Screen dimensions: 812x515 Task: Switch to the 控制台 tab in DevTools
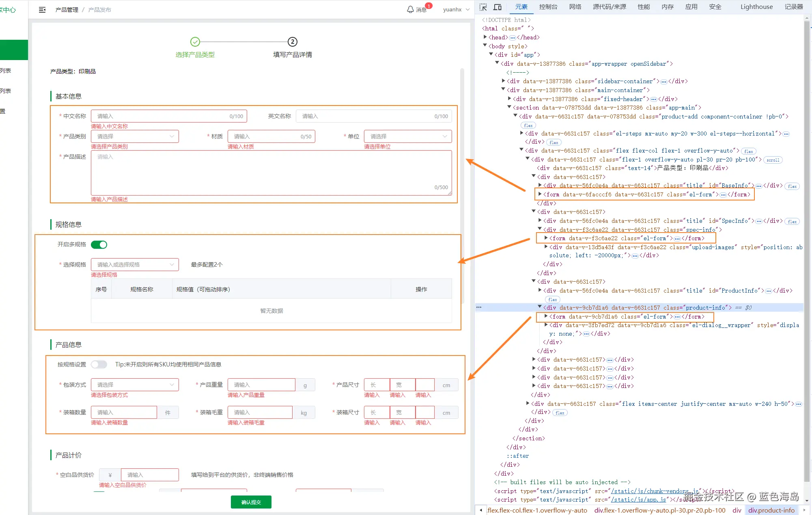[548, 7]
